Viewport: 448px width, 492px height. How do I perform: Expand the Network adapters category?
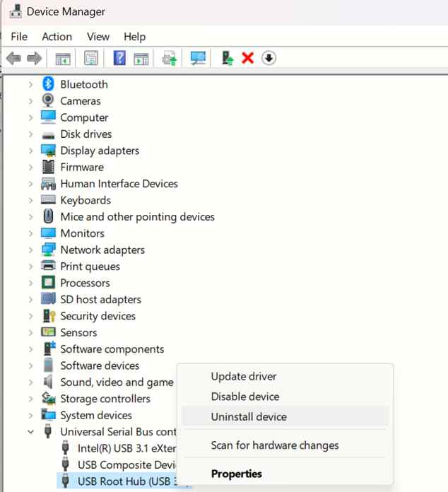[30, 250]
